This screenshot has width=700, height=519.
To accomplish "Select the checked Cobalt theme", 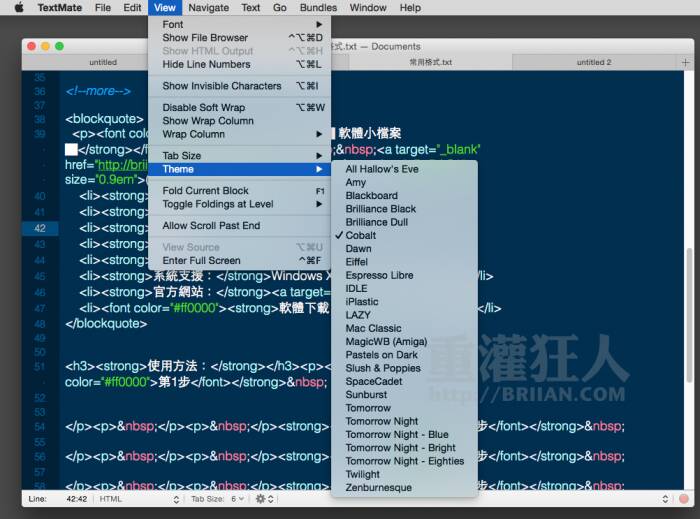I will (404, 235).
